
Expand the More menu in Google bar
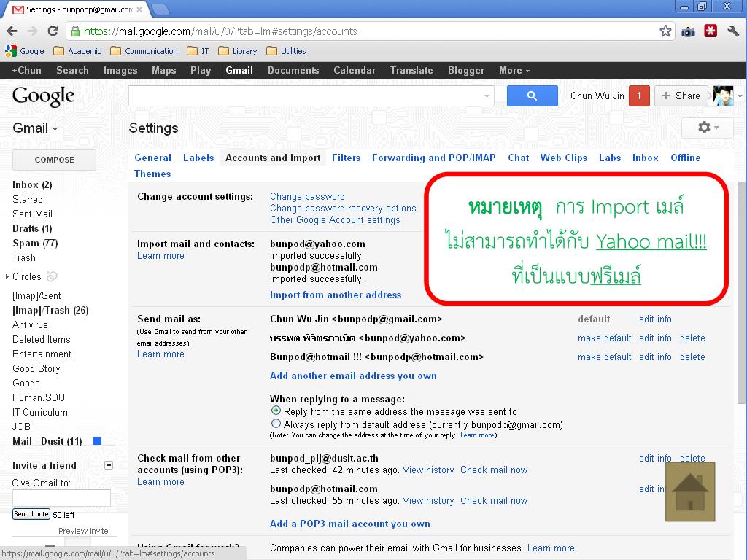point(514,71)
